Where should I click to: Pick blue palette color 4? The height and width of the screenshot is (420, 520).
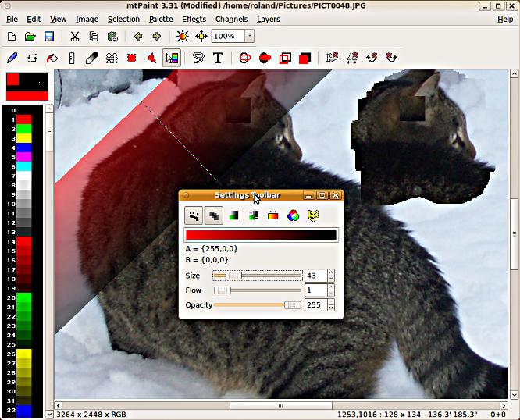pyautogui.click(x=24, y=148)
